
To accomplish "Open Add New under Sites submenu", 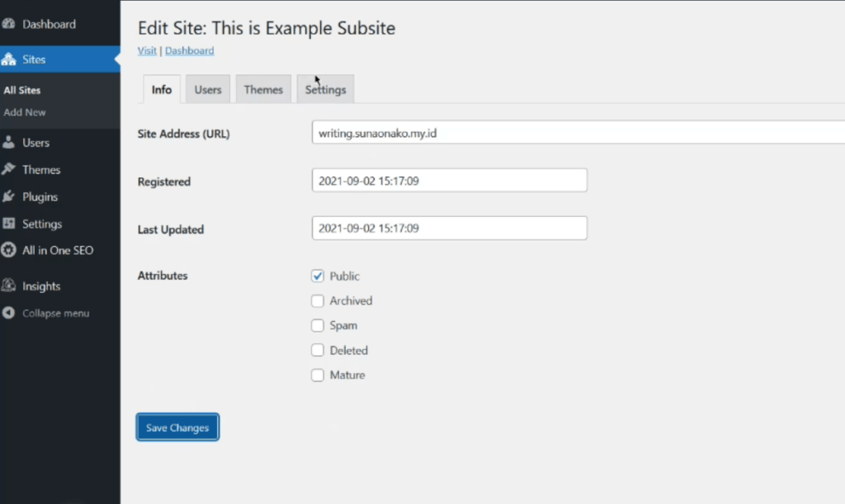I will [x=25, y=112].
